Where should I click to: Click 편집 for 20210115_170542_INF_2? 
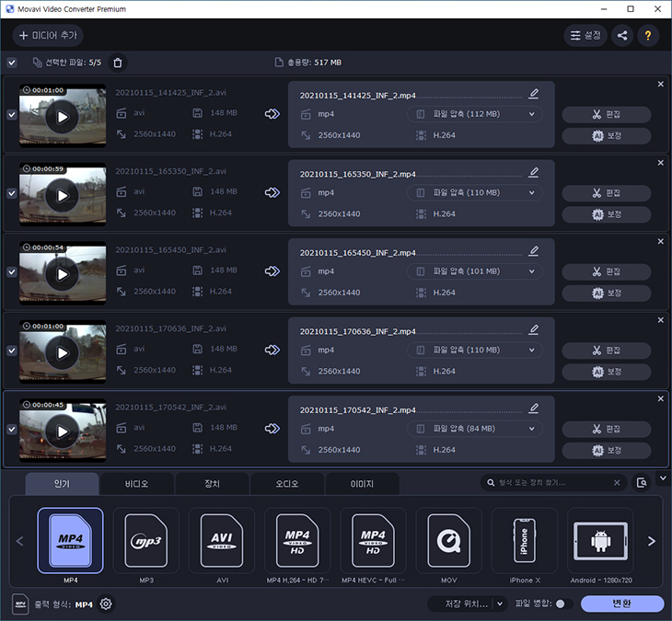point(607,429)
